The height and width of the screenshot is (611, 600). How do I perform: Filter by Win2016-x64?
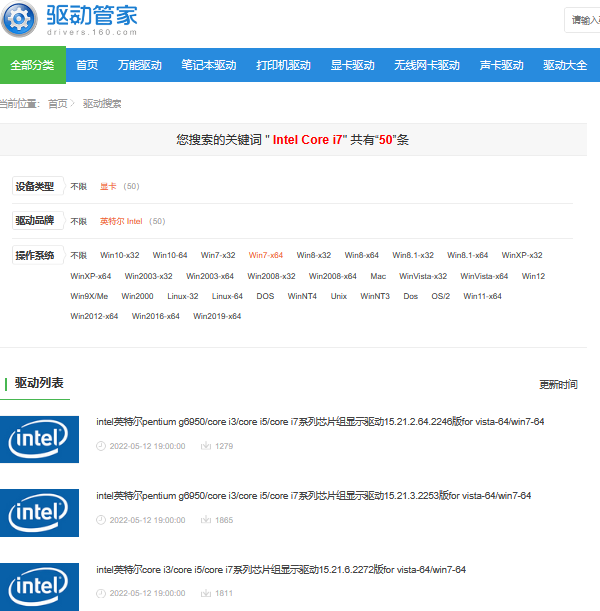click(x=155, y=316)
